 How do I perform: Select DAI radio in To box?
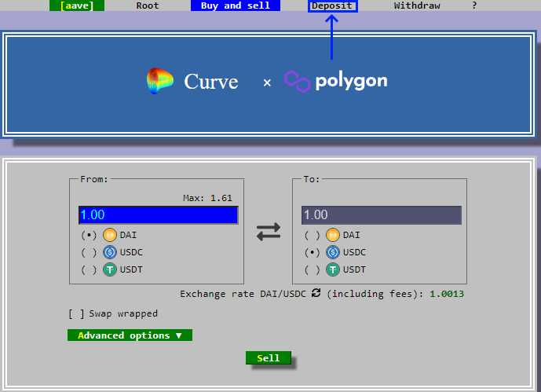pyautogui.click(x=312, y=236)
